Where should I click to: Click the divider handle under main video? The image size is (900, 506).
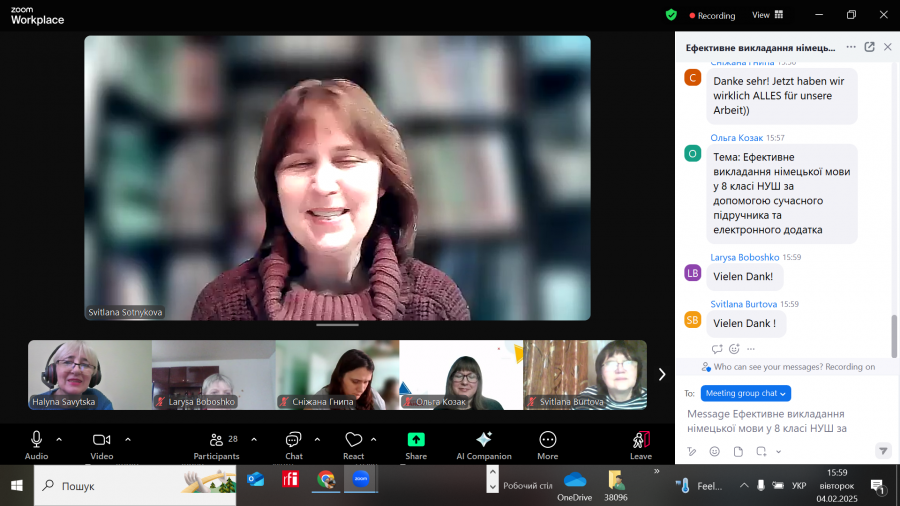click(x=338, y=325)
